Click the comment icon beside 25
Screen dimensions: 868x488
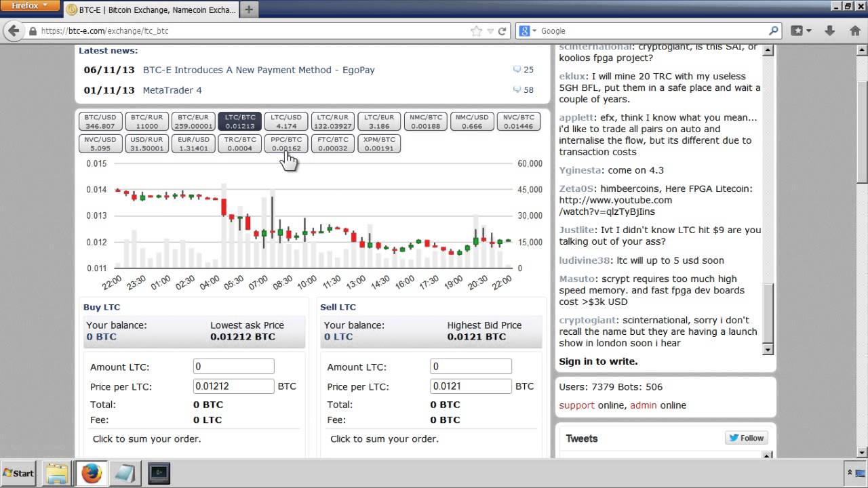pos(517,69)
